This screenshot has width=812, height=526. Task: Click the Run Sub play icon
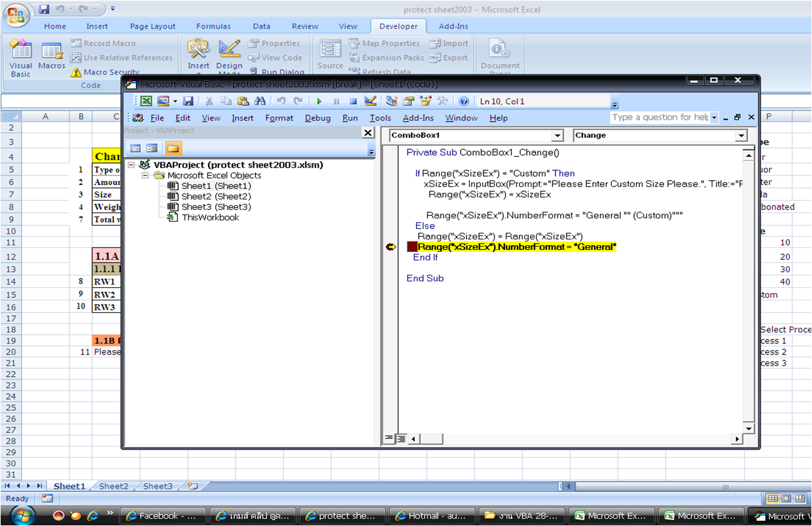coord(319,101)
